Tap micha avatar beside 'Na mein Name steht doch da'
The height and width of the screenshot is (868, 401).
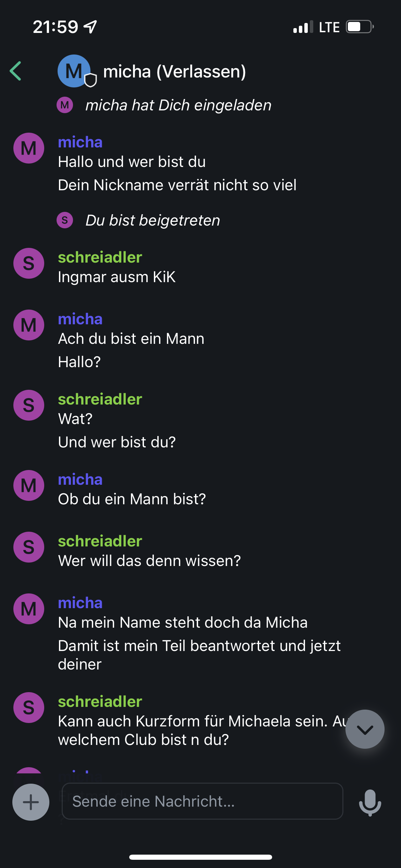[29, 609]
